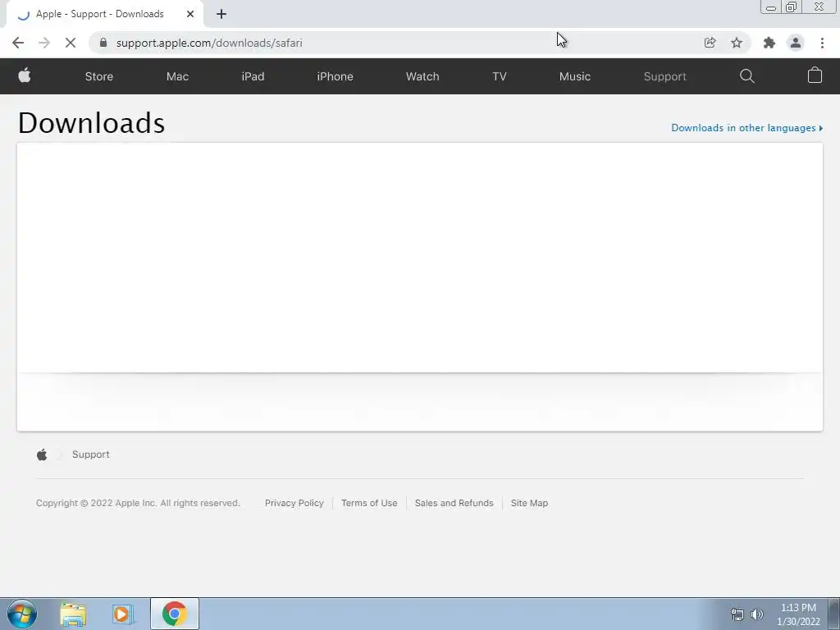Open a new tab with the plus button

(x=221, y=14)
